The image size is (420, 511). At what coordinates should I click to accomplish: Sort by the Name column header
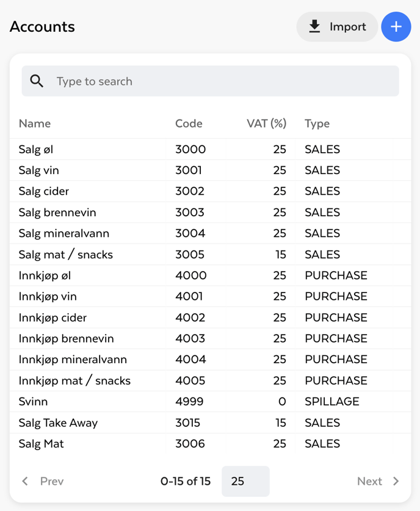pyautogui.click(x=35, y=123)
